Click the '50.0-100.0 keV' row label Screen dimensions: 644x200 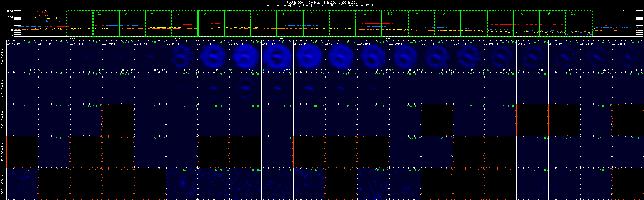tap(3, 184)
